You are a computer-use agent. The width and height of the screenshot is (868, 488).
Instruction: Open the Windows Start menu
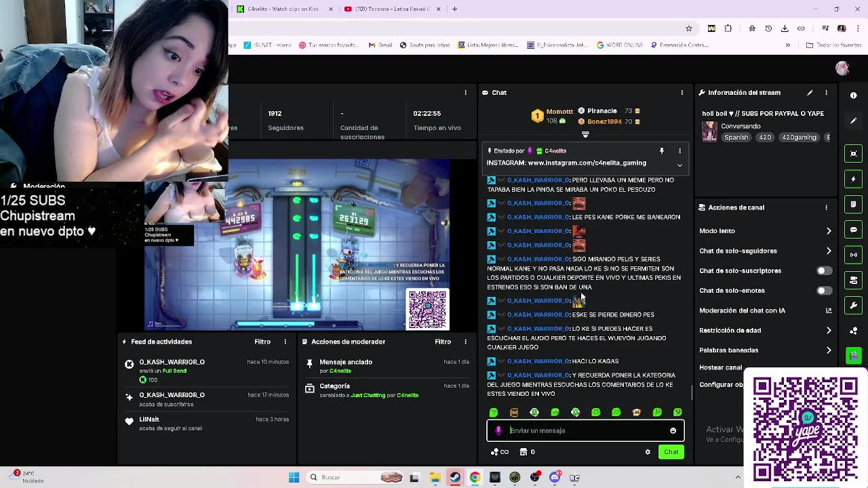click(294, 477)
